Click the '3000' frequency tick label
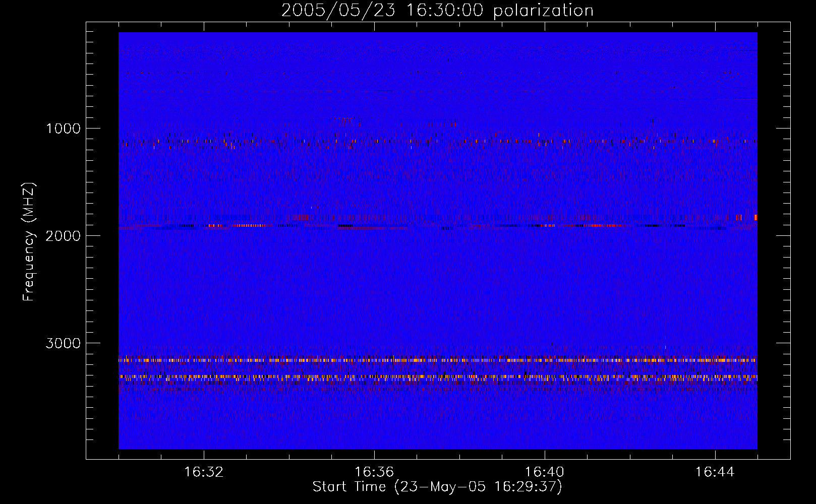Image resolution: width=816 pixels, height=504 pixels. point(63,343)
